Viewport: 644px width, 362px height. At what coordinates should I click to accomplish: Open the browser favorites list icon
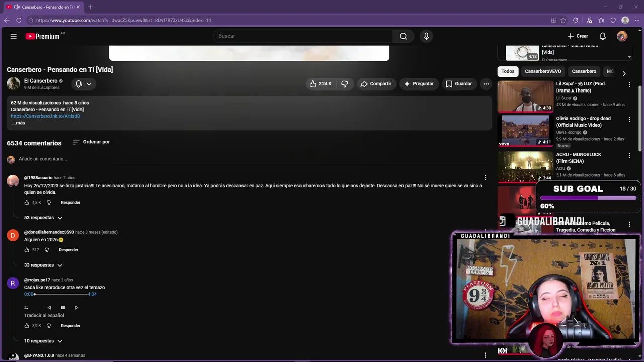point(601,20)
